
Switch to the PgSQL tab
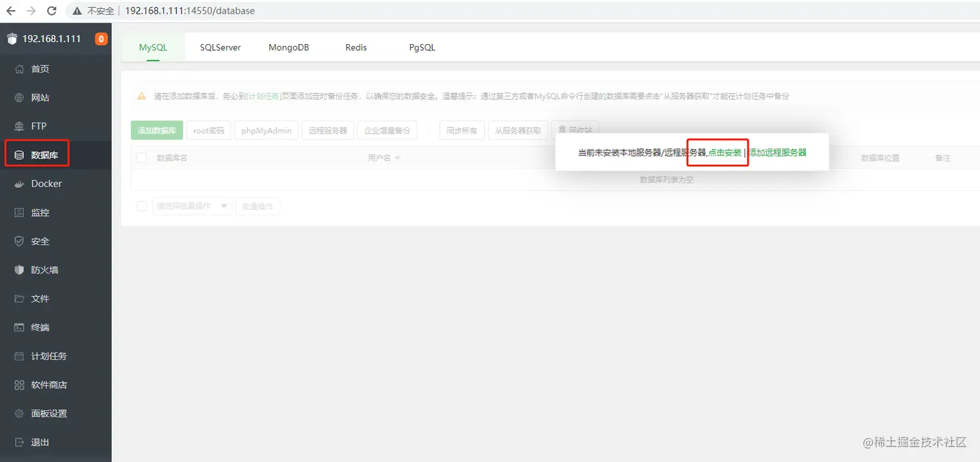(x=422, y=47)
